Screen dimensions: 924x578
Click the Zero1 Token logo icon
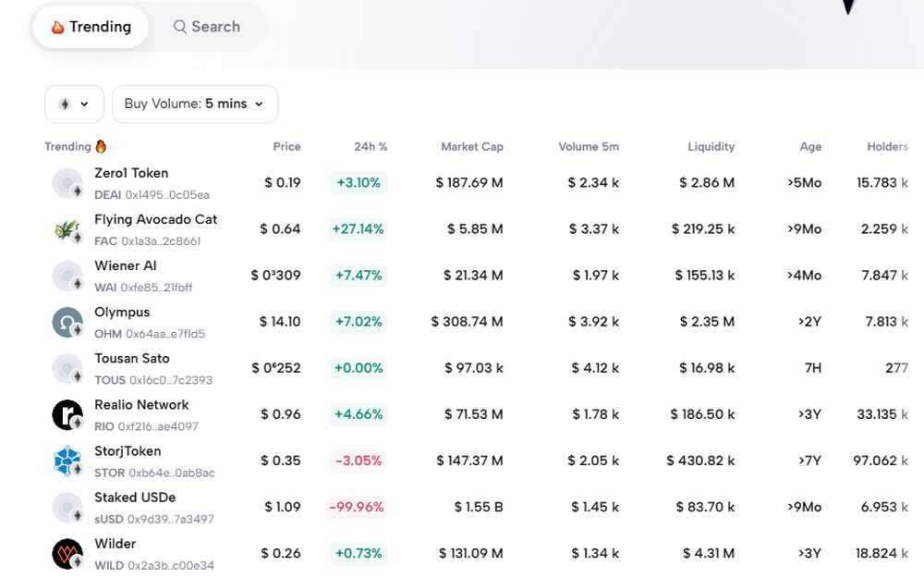67,183
